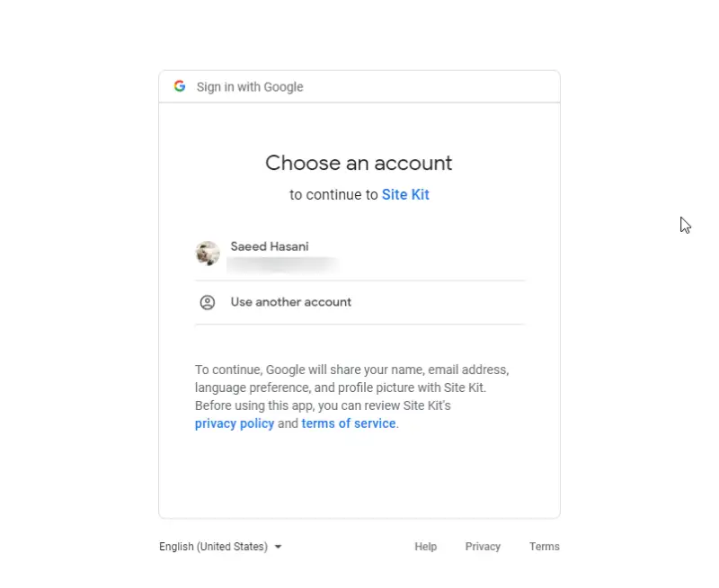
Task: Open the terms of service link
Action: point(349,423)
